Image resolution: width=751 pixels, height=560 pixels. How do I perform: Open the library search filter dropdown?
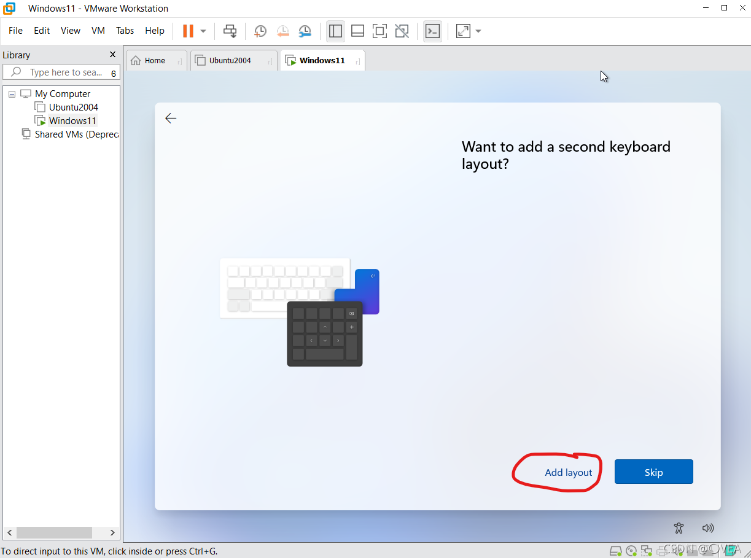coord(114,73)
